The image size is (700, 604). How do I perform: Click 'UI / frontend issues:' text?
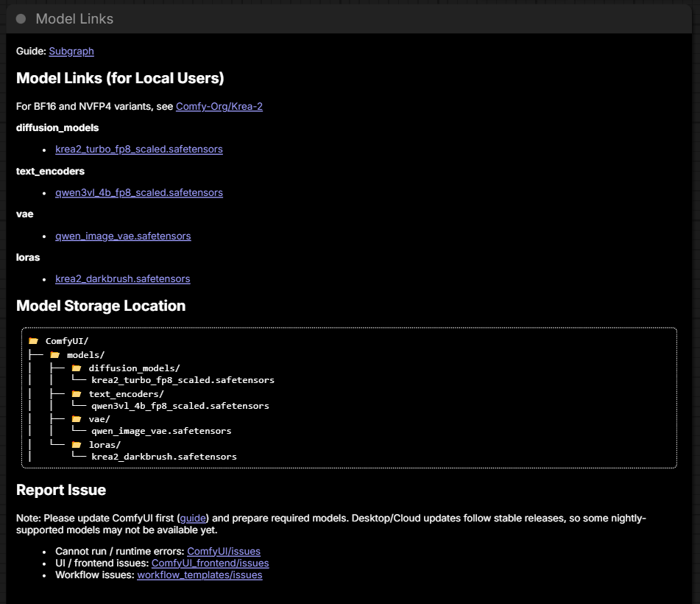[x=102, y=563]
